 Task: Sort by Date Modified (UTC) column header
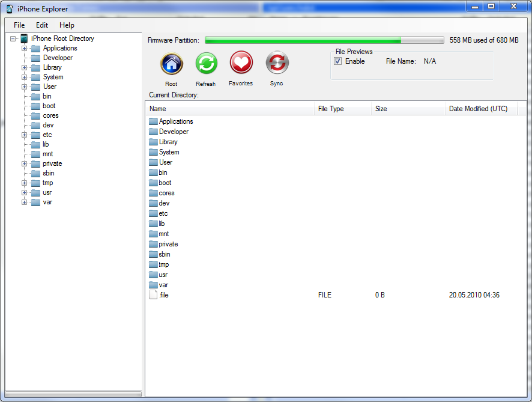(x=482, y=109)
